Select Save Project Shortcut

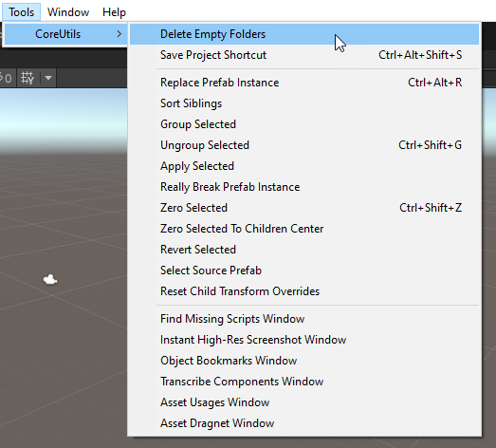click(304, 55)
